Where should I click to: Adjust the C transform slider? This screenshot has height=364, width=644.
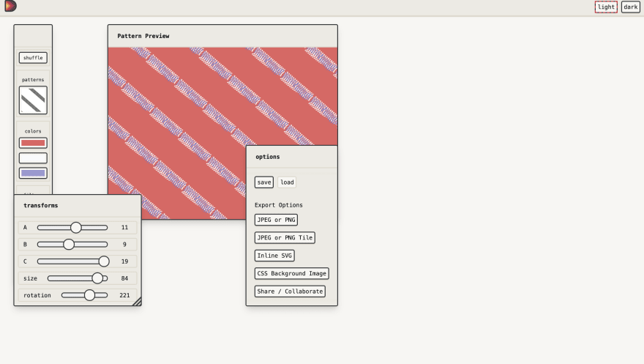[72, 261]
